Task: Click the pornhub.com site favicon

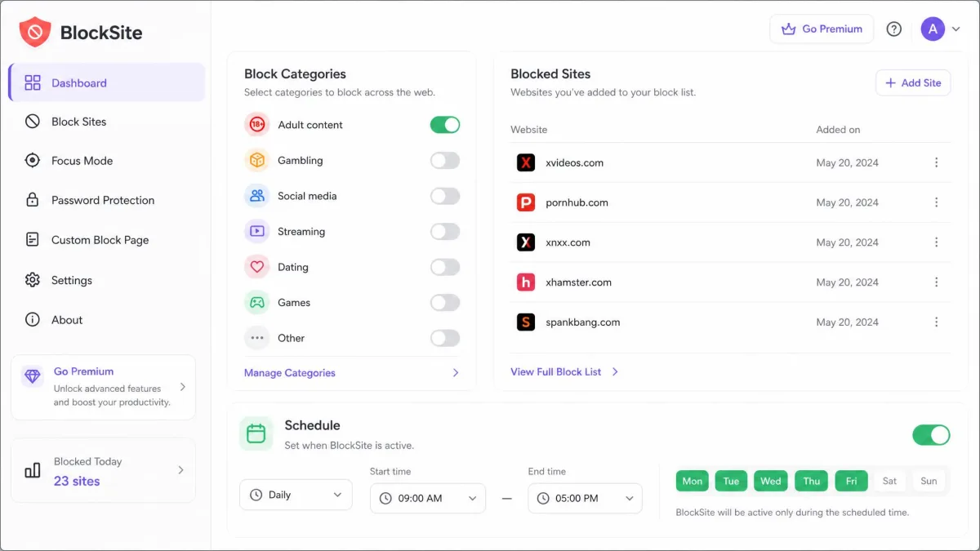Action: tap(526, 202)
